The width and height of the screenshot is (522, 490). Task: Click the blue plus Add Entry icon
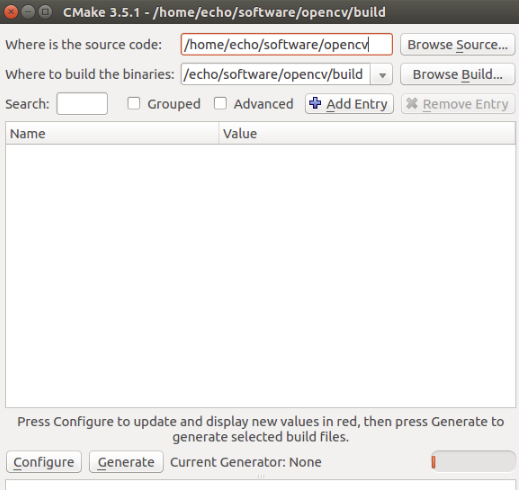coord(315,103)
